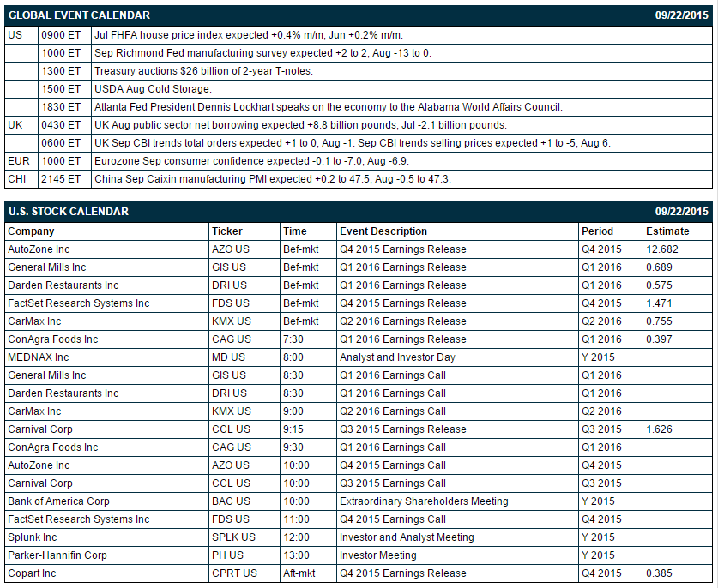Click estimate value 12.682
718x588 pixels.
point(662,249)
